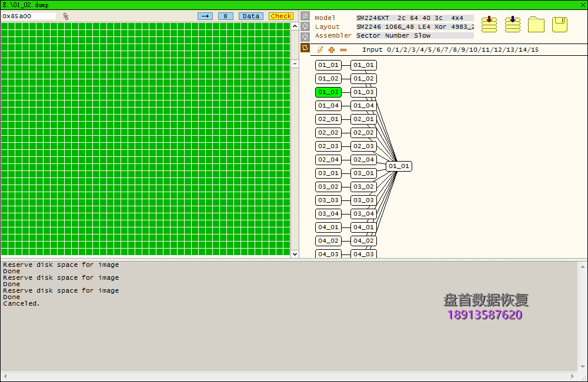Select left-column node 01_04
588x382 pixels.
click(328, 106)
